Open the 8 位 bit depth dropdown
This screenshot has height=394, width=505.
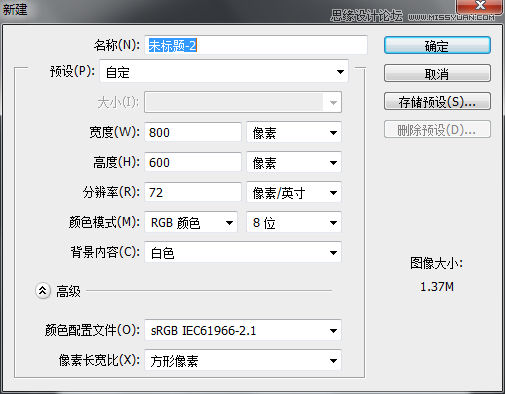tap(294, 222)
